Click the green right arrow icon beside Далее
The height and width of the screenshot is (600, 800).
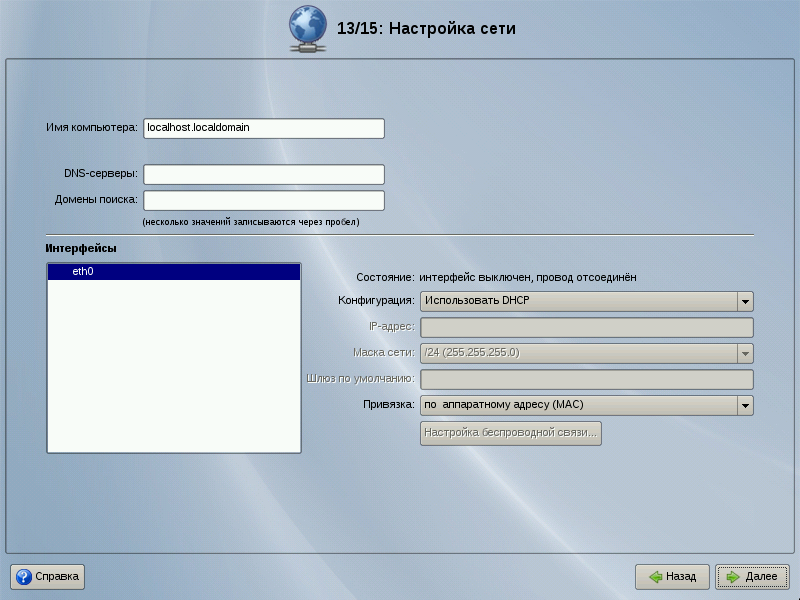[x=733, y=577]
